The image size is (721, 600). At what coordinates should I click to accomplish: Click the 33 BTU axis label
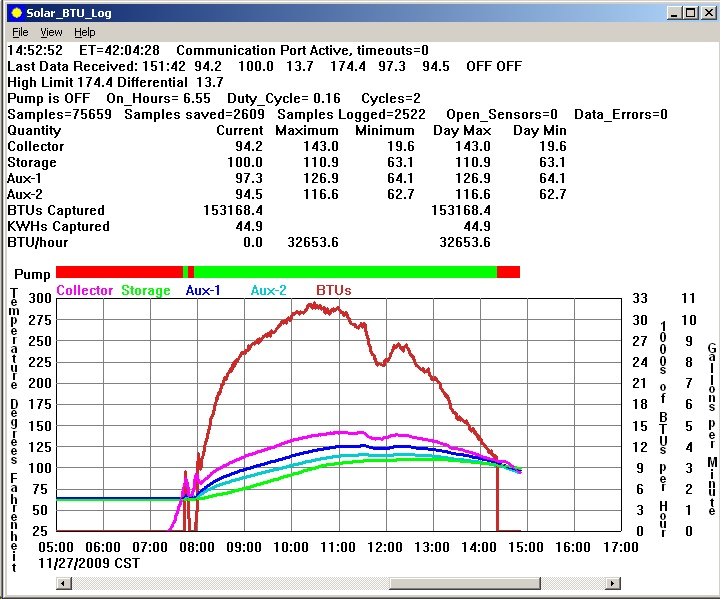(x=640, y=298)
